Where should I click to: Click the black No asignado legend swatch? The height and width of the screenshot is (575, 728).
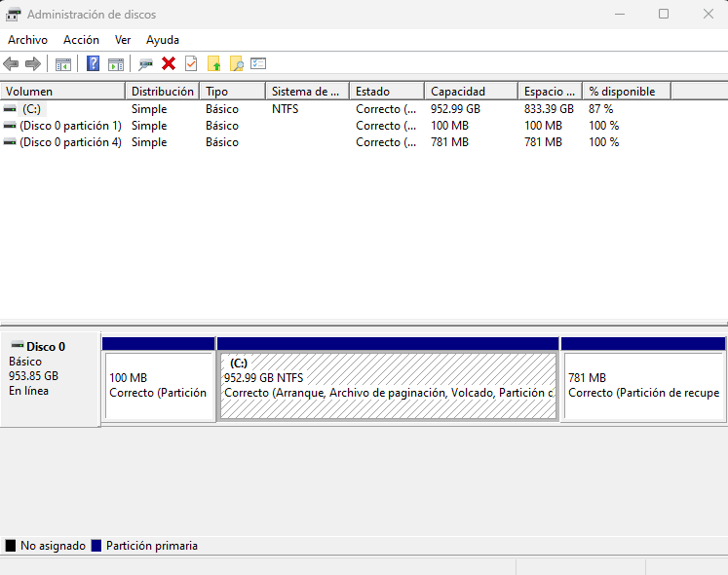(10, 545)
